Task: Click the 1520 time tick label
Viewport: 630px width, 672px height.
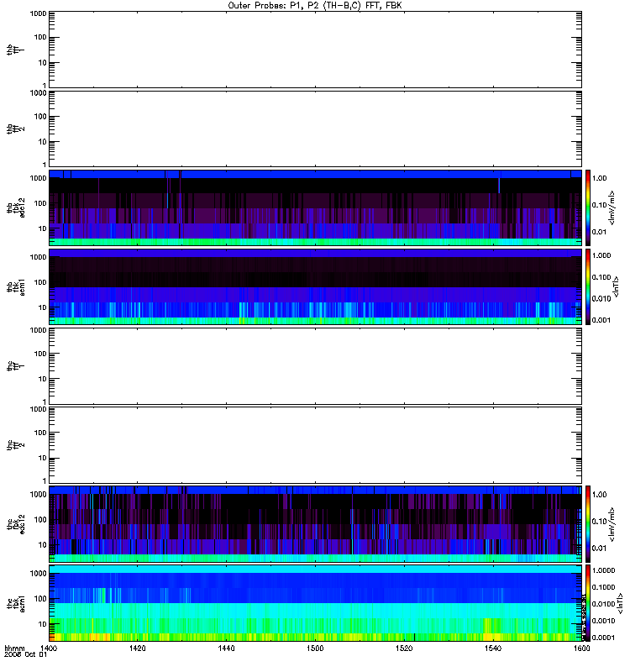Action: click(x=404, y=648)
